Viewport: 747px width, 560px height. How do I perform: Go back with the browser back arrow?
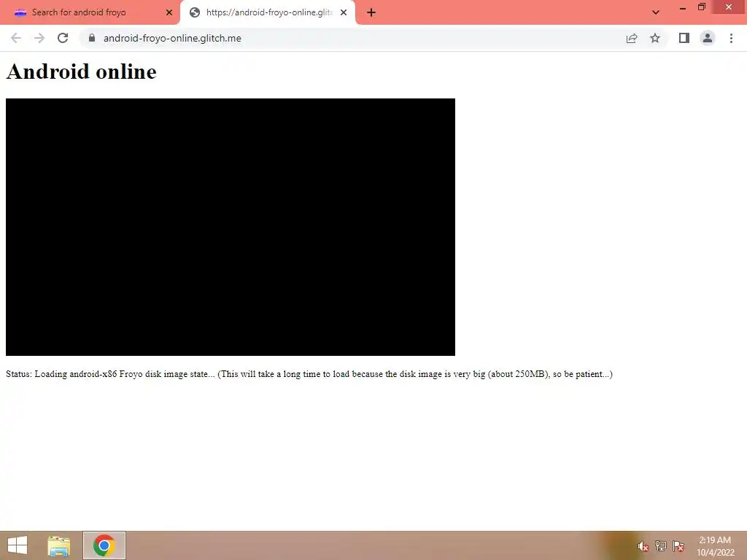click(x=16, y=38)
